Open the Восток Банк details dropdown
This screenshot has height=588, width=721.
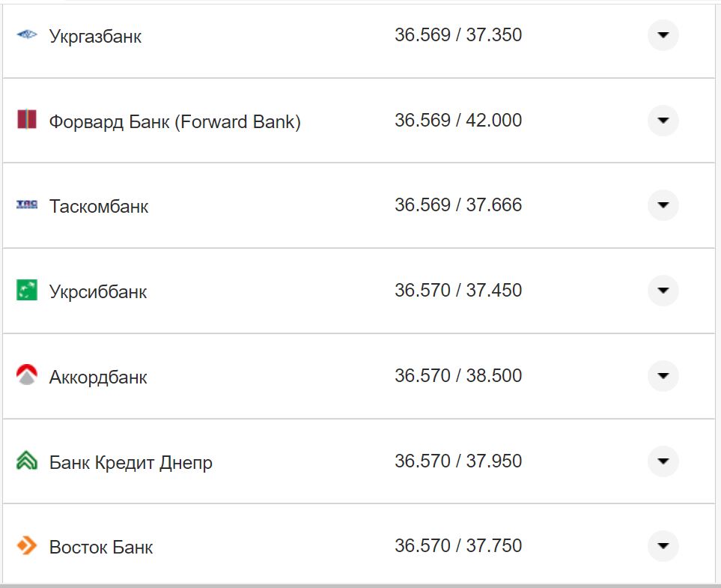(663, 546)
